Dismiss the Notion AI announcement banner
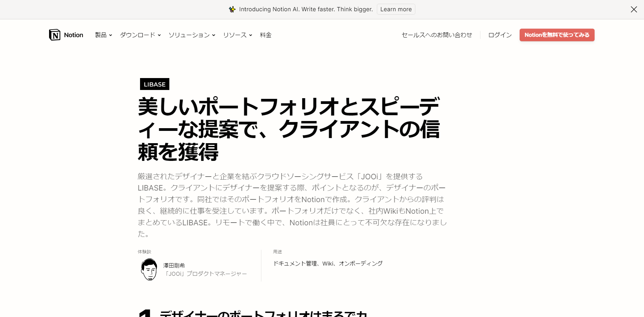644x317 pixels. coord(633,10)
